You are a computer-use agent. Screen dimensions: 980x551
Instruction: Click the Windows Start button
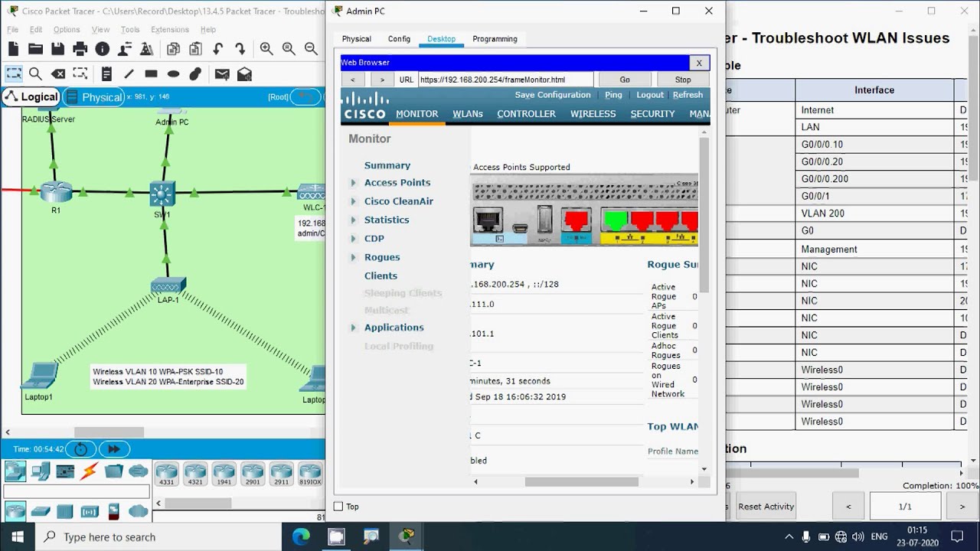pos(18,536)
